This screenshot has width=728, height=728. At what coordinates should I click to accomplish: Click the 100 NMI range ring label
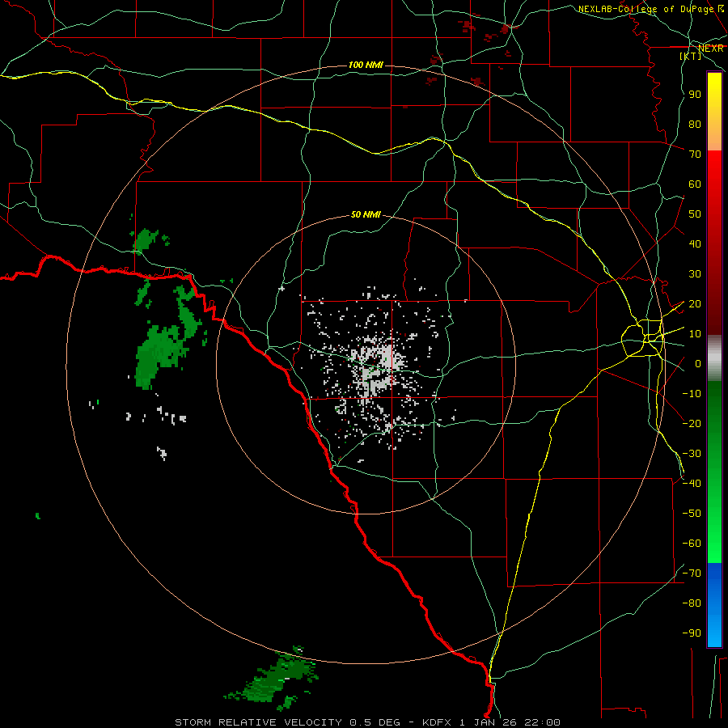click(x=366, y=65)
